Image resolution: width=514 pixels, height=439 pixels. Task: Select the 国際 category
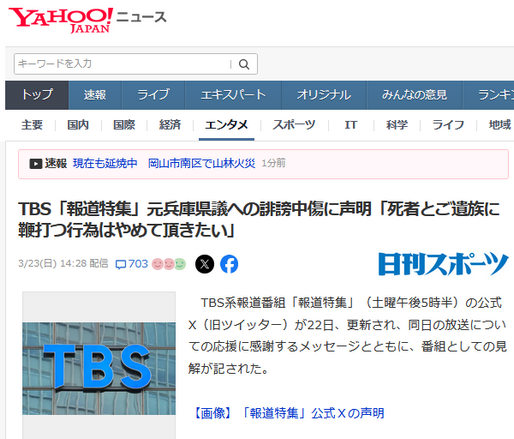(124, 125)
